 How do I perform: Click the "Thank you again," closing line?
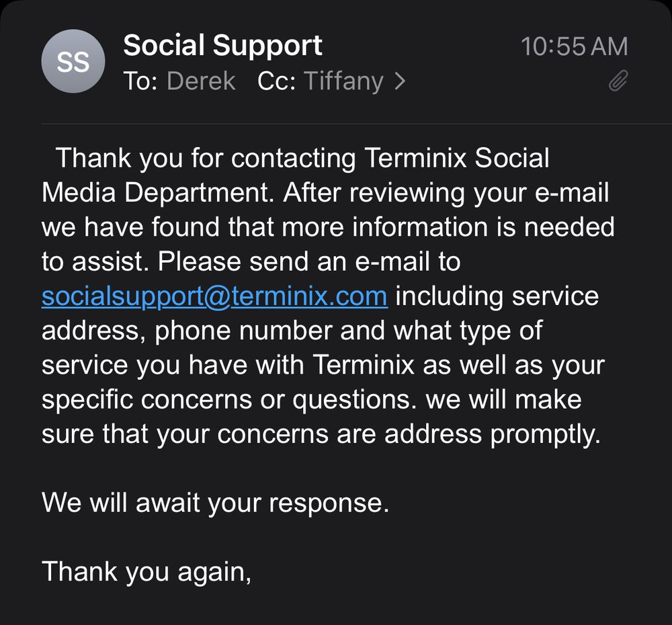(x=146, y=571)
